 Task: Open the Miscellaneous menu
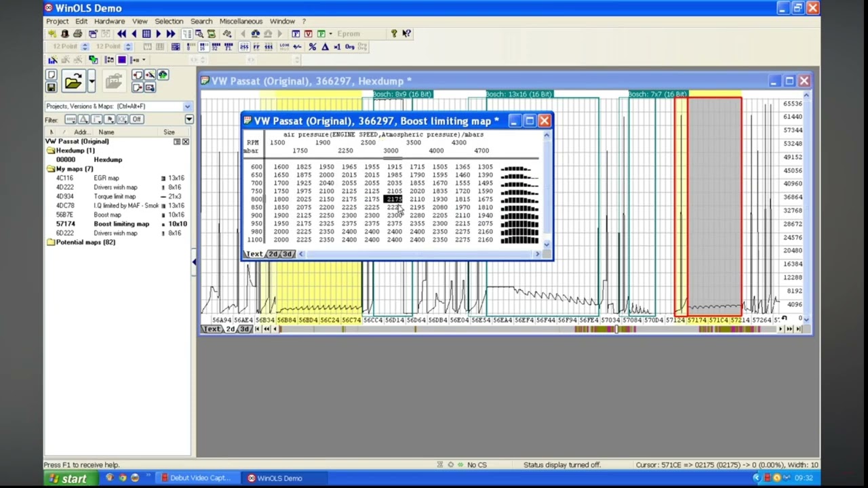(x=241, y=21)
